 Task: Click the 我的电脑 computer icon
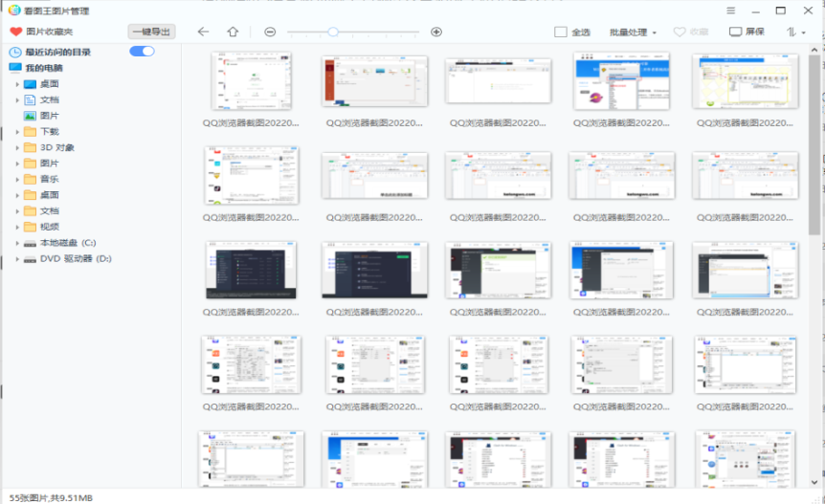tap(15, 68)
